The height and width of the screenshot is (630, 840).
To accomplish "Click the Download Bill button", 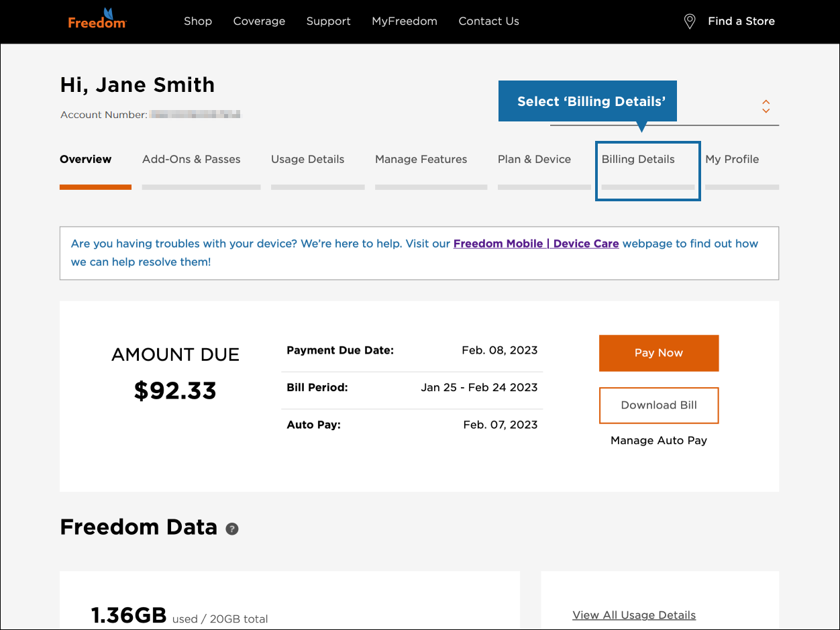I will point(658,405).
